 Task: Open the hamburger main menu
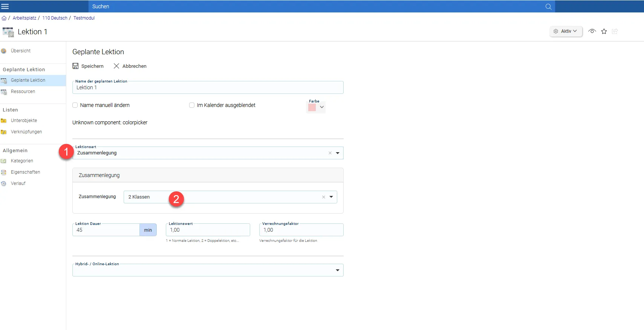[x=5, y=6]
